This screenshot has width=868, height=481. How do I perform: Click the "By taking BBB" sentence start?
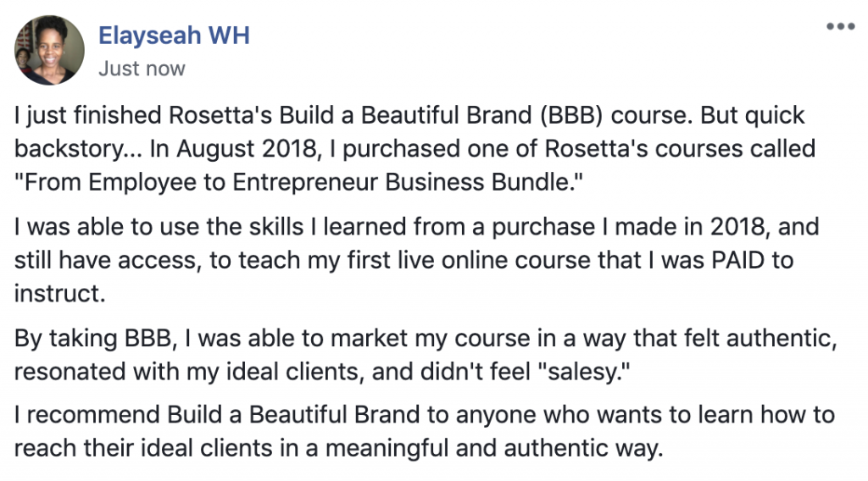(x=93, y=338)
